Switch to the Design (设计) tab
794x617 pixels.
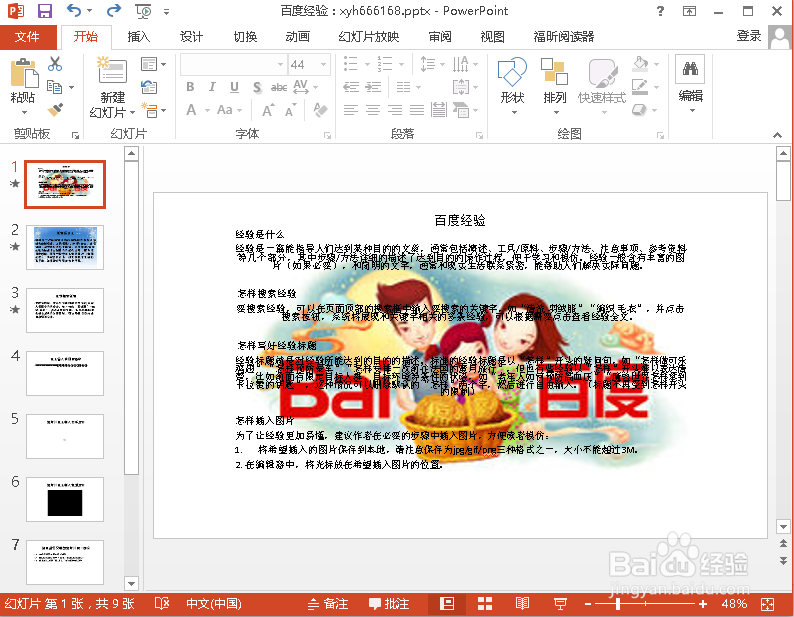(191, 36)
